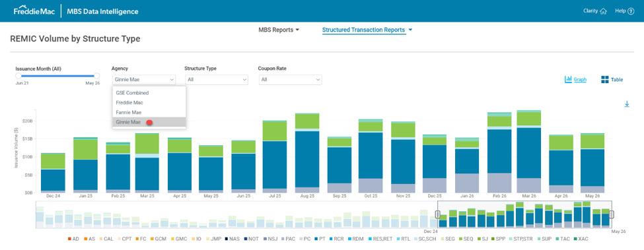Toggle the PAC legend series

[x=288, y=238]
